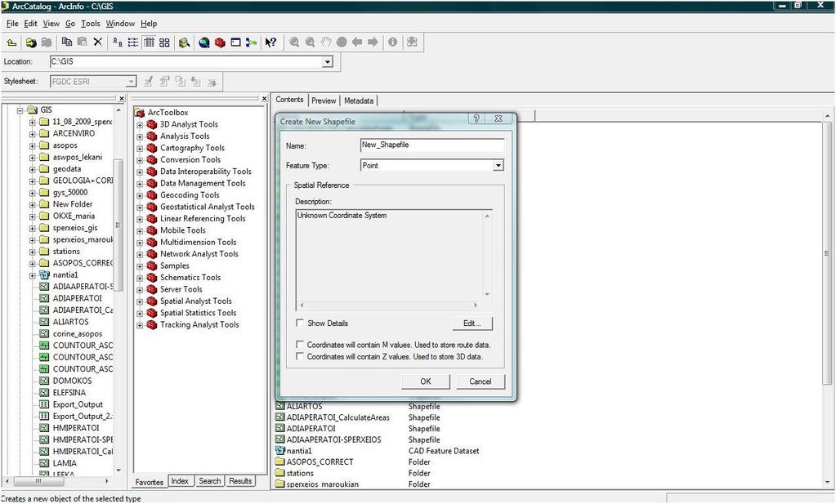The height and width of the screenshot is (504, 836).
Task: Click Cancel in Create New Shapefile dialog
Action: point(480,381)
